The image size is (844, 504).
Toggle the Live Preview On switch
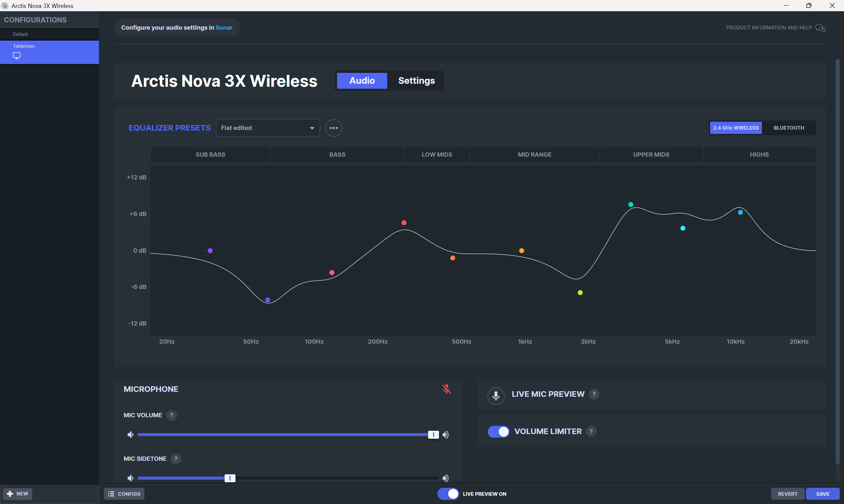[448, 494]
